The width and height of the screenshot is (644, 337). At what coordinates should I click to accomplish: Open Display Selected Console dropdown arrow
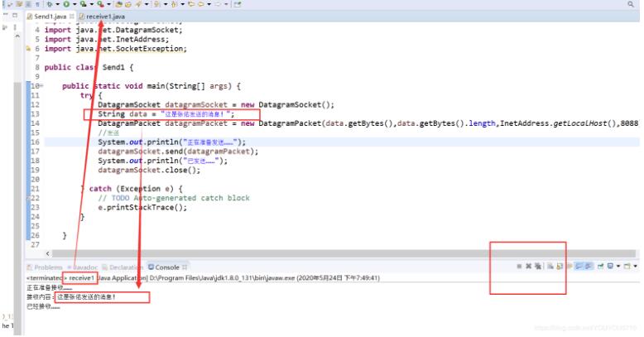(x=618, y=267)
